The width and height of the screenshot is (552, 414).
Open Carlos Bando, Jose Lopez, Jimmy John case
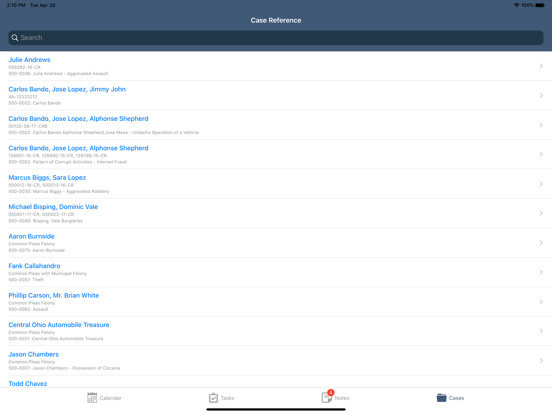coord(67,89)
